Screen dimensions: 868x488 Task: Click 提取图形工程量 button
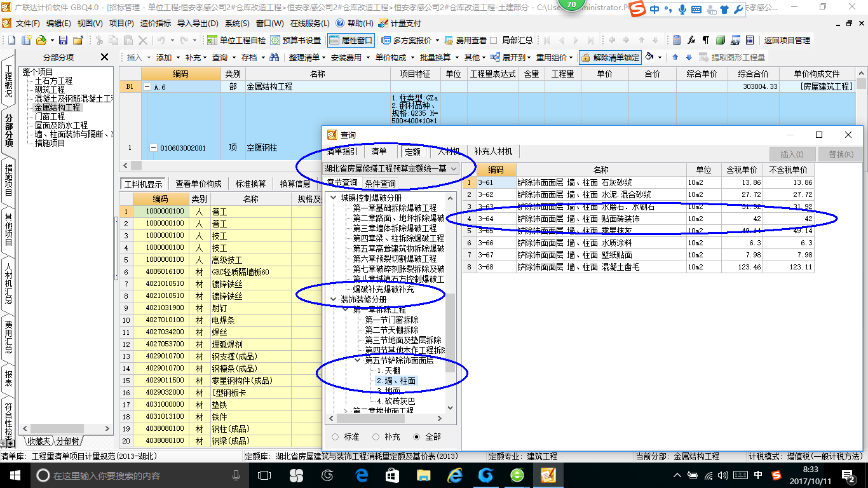pyautogui.click(x=732, y=57)
